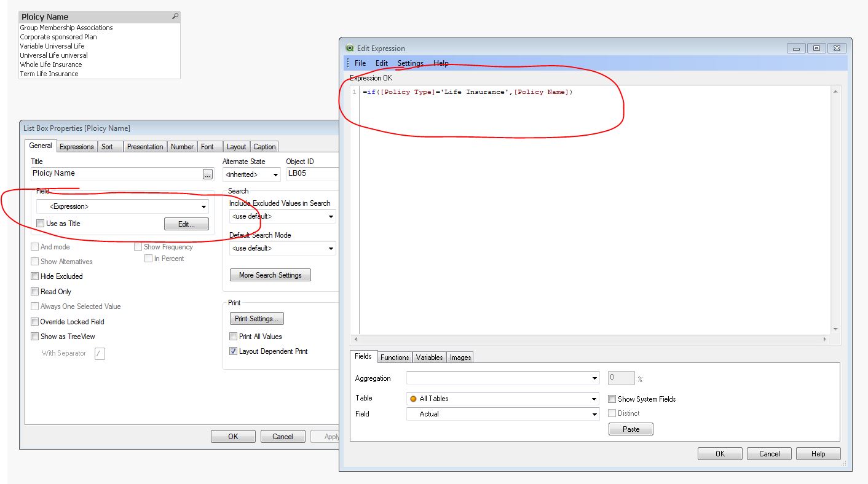
Task: Click Help button in Edit Expression dialog
Action: tap(818, 454)
